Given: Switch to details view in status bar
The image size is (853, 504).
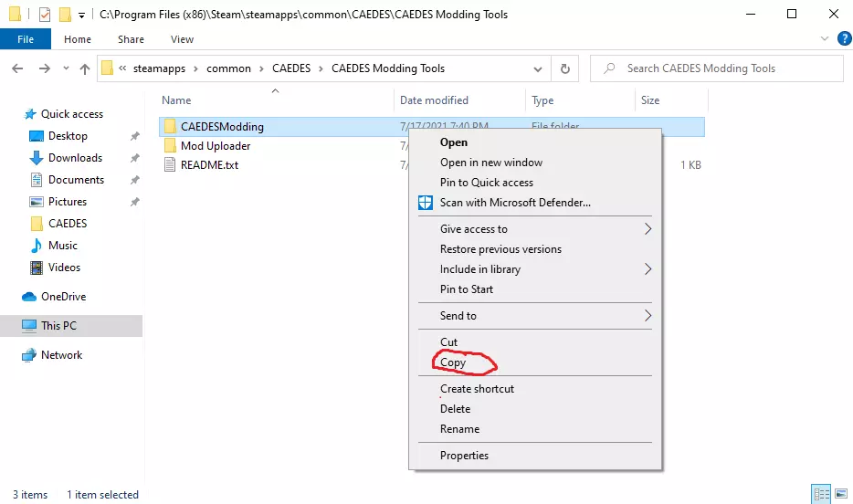Looking at the screenshot, I should click(x=821, y=494).
